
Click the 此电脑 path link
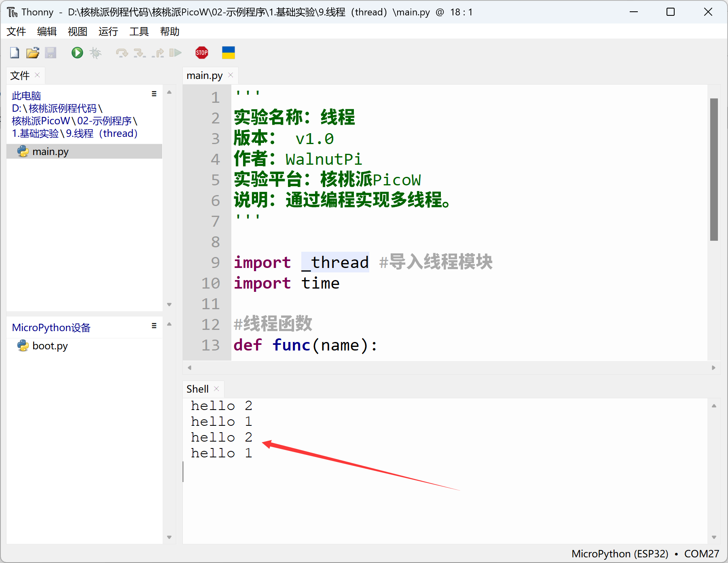point(26,96)
